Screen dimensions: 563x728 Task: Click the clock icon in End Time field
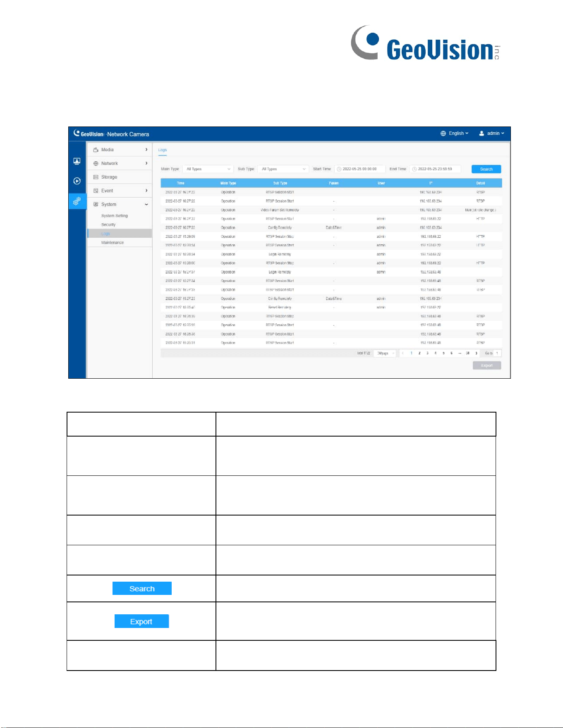click(414, 169)
